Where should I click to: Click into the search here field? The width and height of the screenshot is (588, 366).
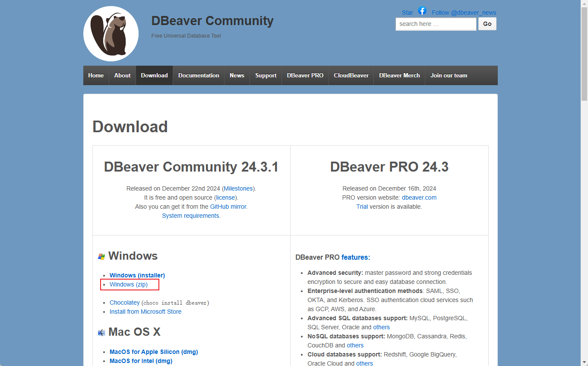(x=436, y=24)
